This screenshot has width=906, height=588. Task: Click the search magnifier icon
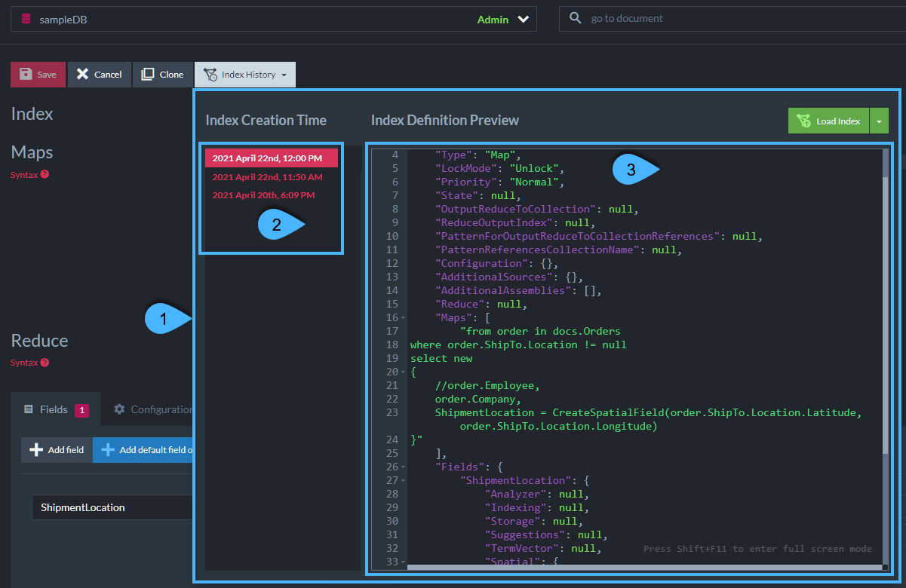[576, 18]
